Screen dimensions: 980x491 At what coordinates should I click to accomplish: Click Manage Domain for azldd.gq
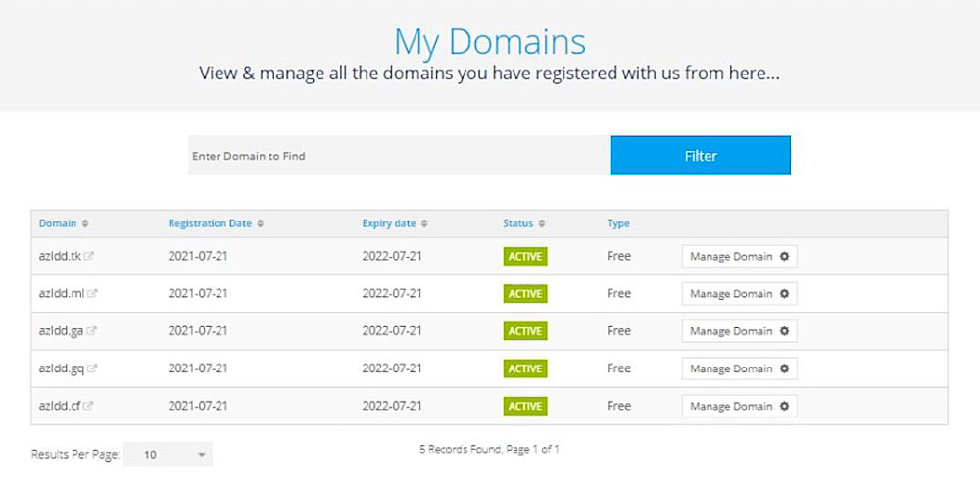[x=731, y=368]
